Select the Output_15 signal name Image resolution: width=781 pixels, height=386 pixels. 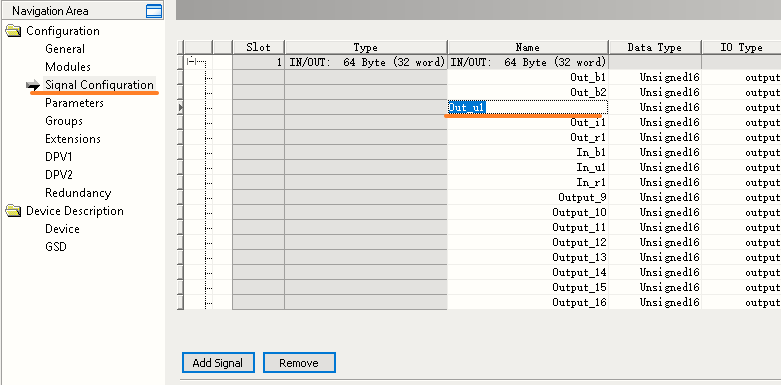579,287
